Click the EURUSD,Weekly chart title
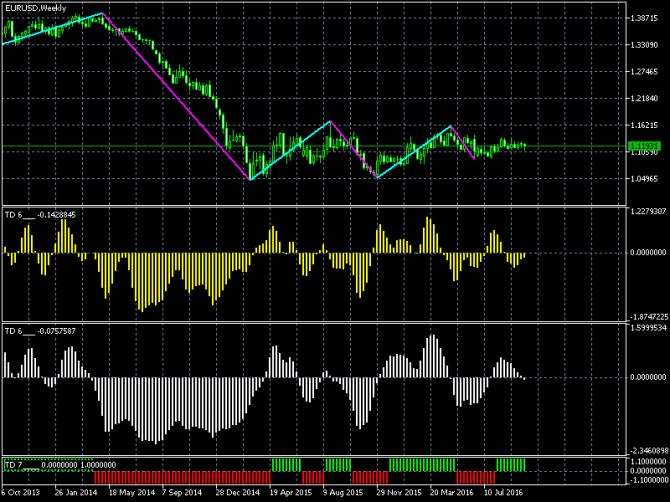 36,8
